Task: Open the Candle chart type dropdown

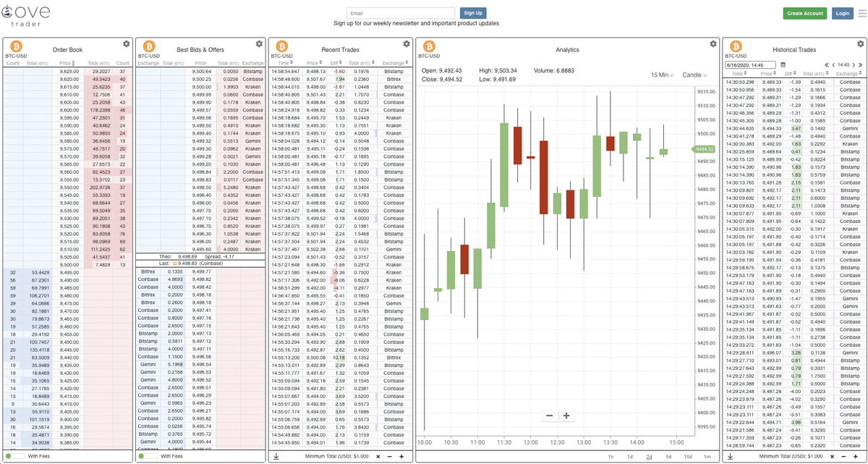Action: click(x=695, y=75)
